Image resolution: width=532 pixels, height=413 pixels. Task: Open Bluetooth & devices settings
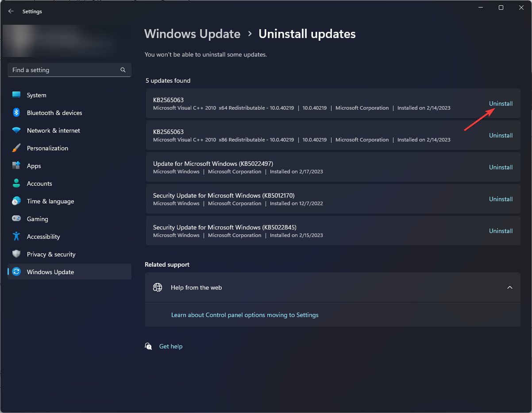tap(69, 113)
